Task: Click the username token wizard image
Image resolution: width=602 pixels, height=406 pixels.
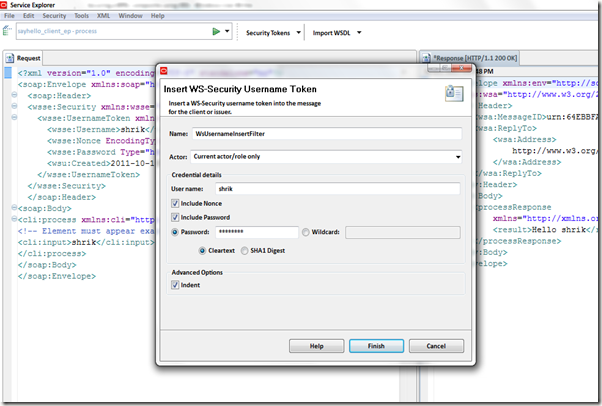Action: pos(454,93)
